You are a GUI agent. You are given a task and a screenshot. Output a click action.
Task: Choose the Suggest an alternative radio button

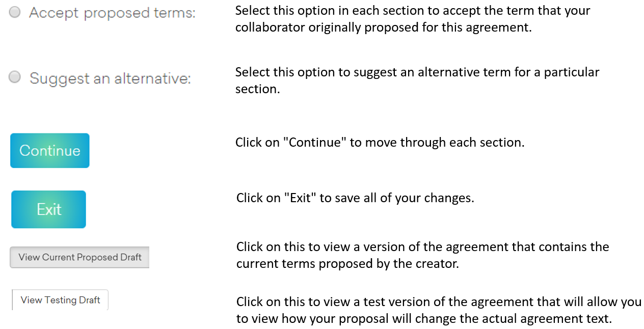pyautogui.click(x=15, y=77)
